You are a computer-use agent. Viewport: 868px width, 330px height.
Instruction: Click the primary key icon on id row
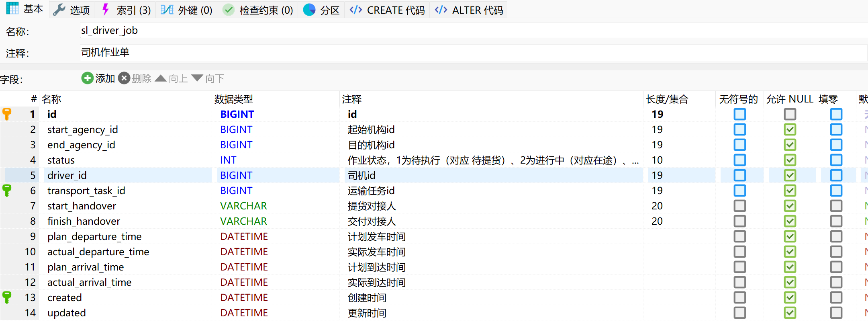pyautogui.click(x=7, y=114)
